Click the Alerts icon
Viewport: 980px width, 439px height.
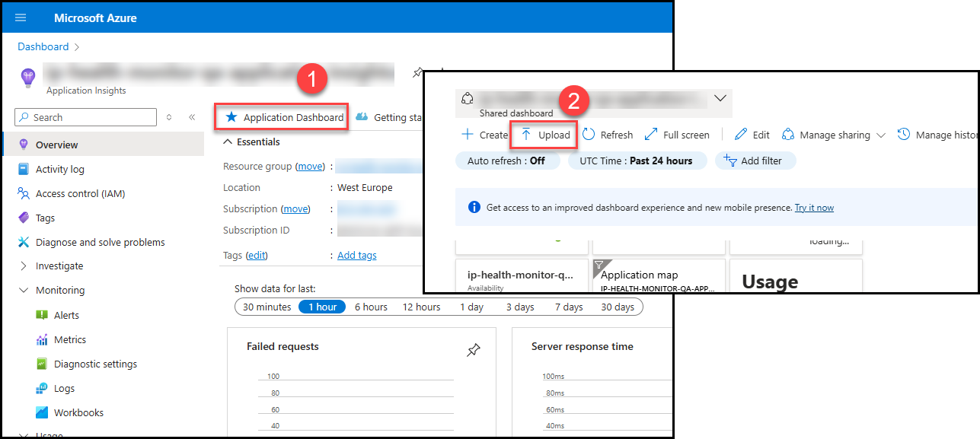[42, 315]
